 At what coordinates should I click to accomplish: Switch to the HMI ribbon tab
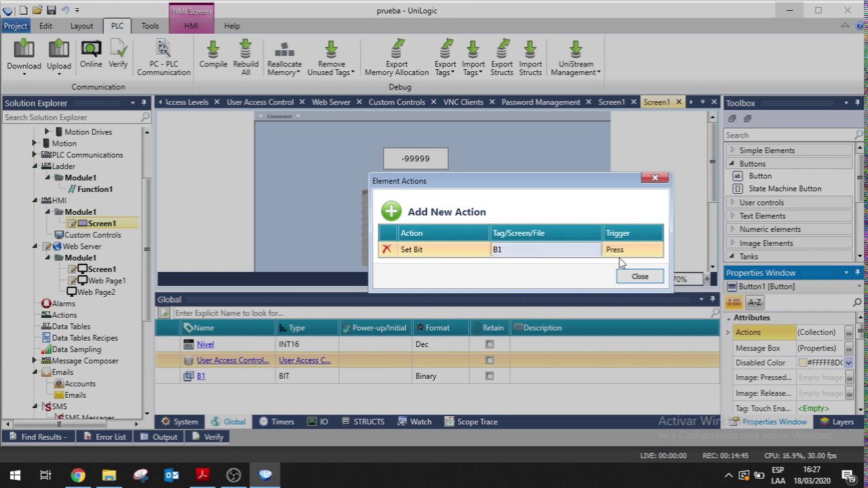(x=191, y=26)
